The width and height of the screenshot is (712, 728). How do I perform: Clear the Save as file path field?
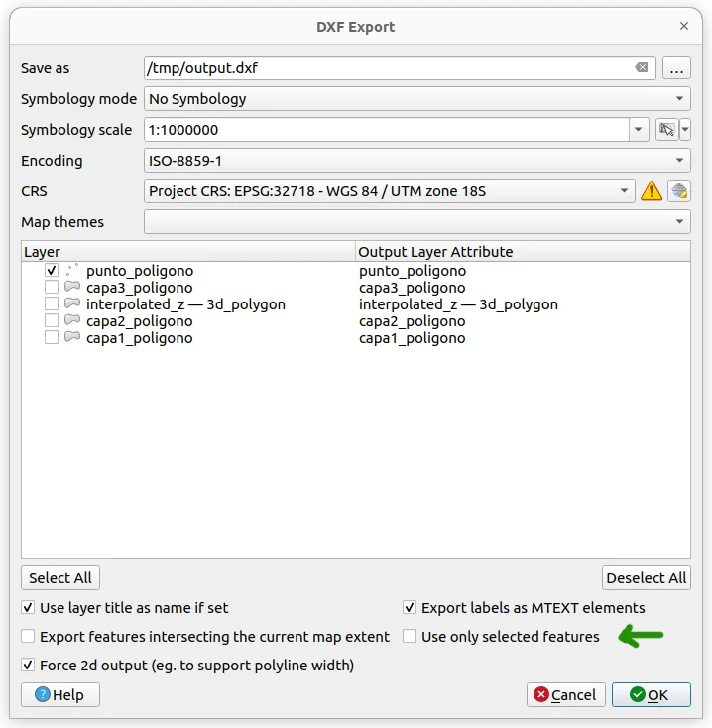pyautogui.click(x=642, y=68)
